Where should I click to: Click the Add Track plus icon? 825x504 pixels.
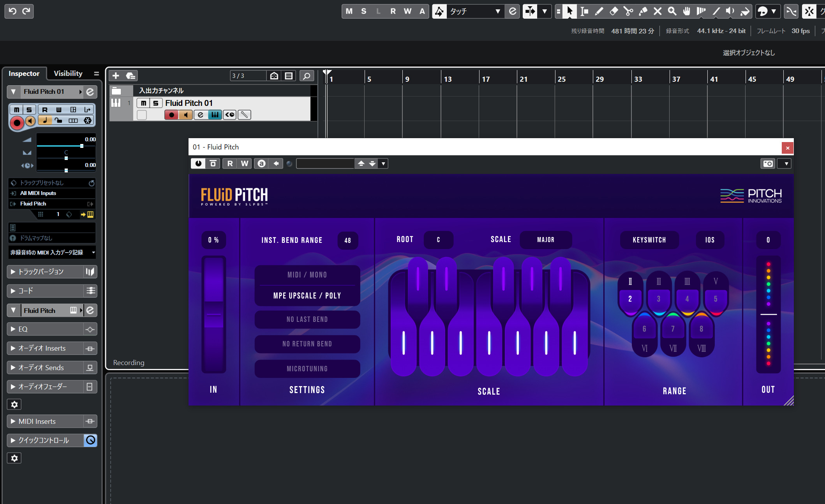coord(116,76)
